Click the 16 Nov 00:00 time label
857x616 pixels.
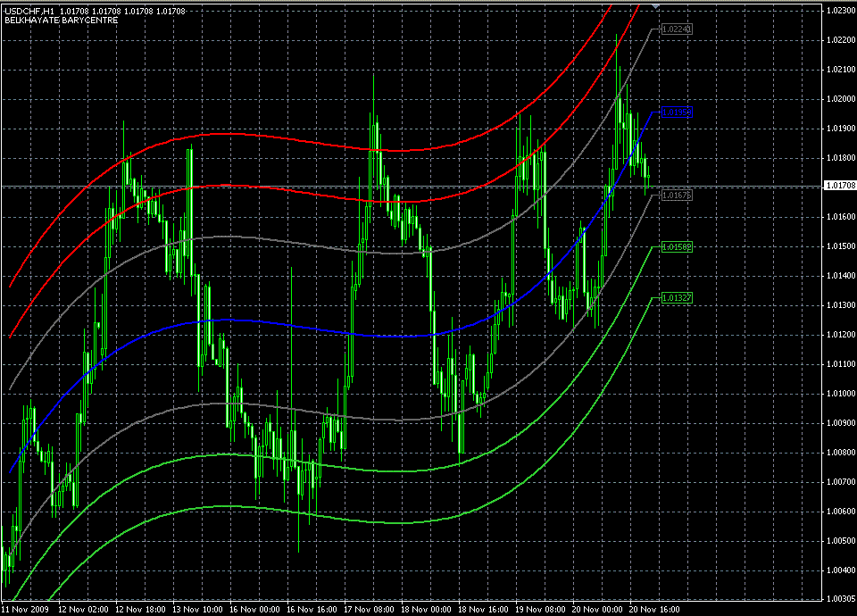pos(254,610)
